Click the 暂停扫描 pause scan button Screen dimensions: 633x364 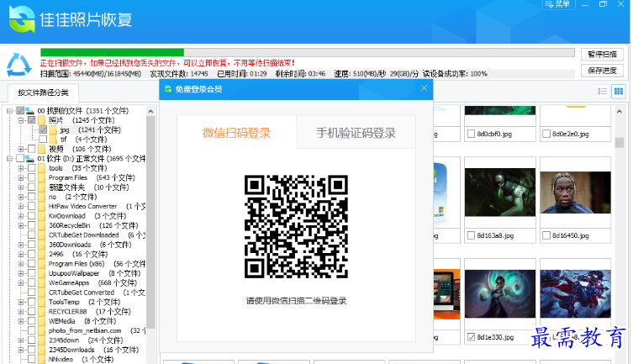[x=602, y=55]
